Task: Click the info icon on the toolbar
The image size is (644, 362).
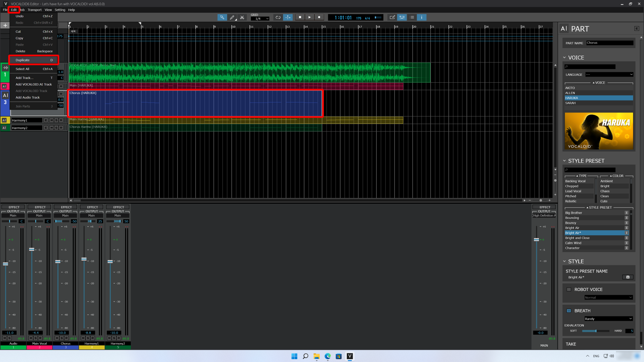Action: 421,17
